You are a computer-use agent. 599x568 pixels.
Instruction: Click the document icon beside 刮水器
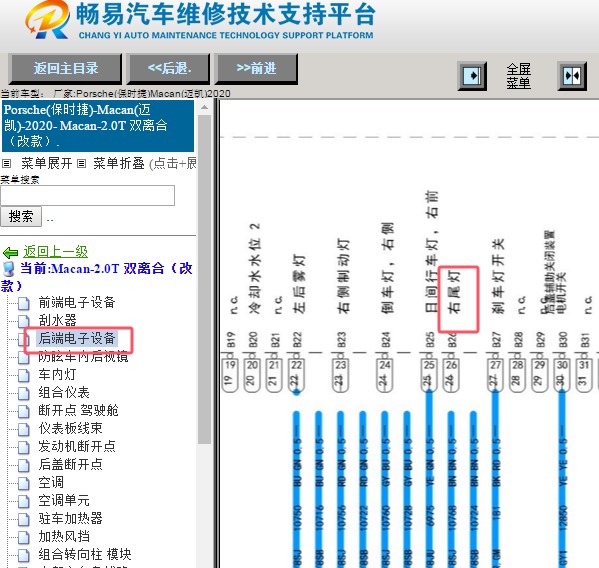click(24, 321)
